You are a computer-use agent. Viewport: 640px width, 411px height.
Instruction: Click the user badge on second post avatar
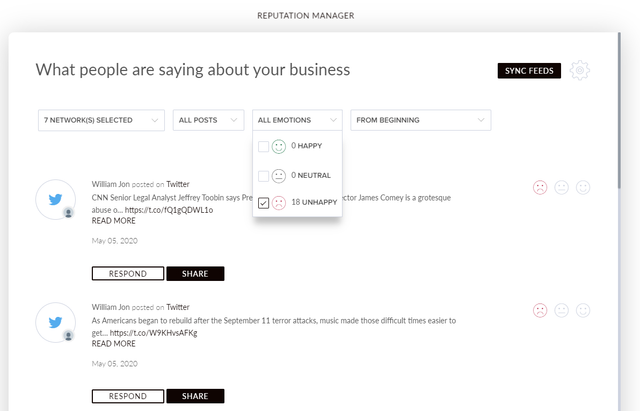(68, 335)
